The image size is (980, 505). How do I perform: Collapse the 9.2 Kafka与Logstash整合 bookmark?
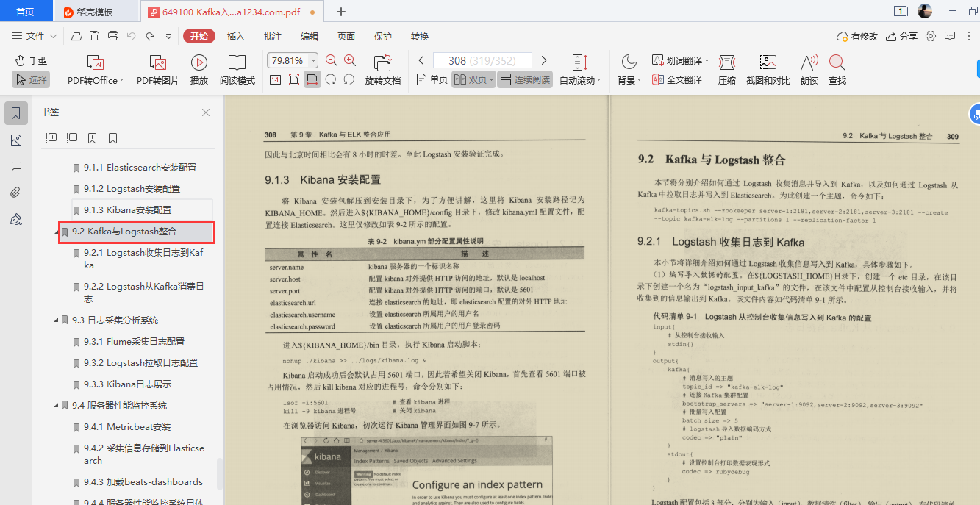point(57,232)
